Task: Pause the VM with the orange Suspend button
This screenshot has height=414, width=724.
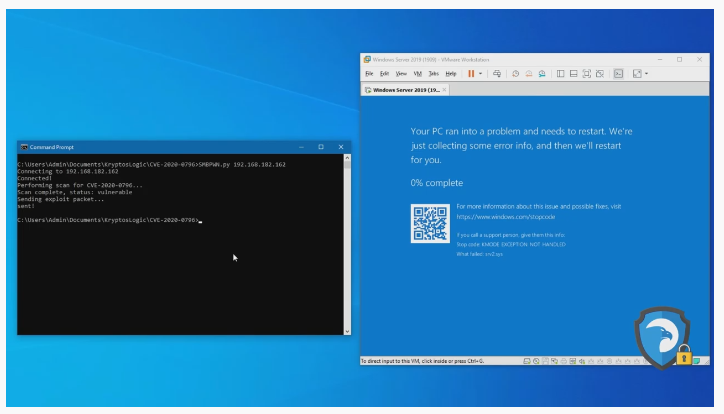Action: pyautogui.click(x=471, y=74)
